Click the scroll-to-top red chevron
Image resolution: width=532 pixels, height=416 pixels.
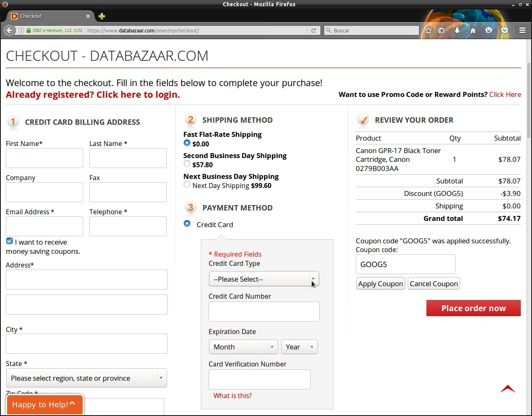(x=508, y=389)
